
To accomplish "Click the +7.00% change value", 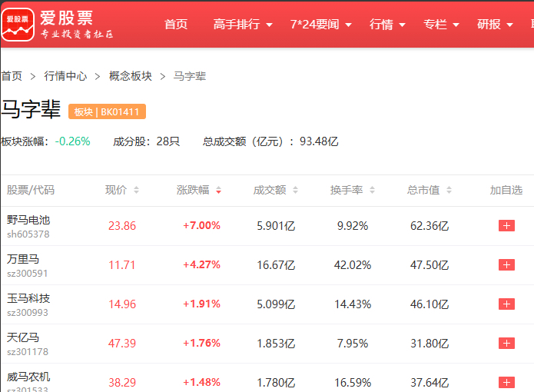I will (x=201, y=225).
